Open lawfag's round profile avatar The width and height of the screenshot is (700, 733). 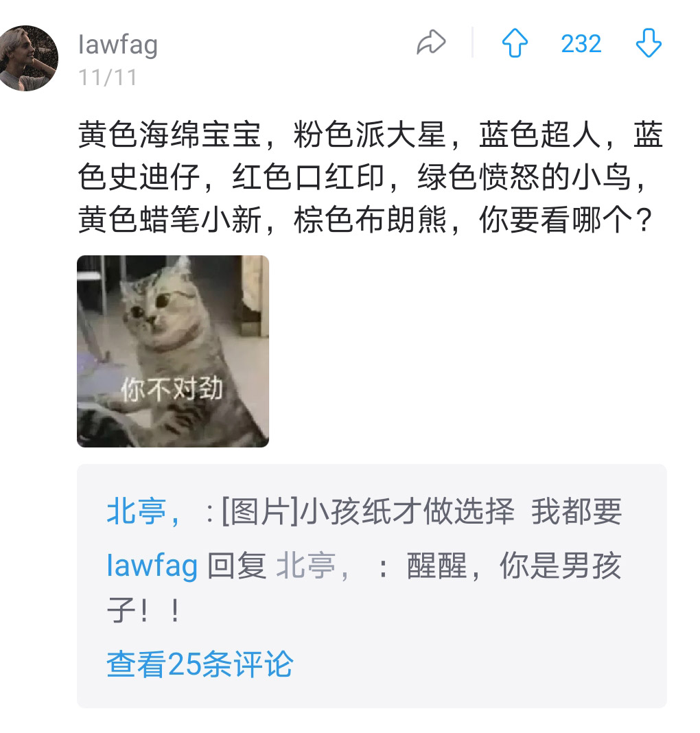tap(27, 58)
